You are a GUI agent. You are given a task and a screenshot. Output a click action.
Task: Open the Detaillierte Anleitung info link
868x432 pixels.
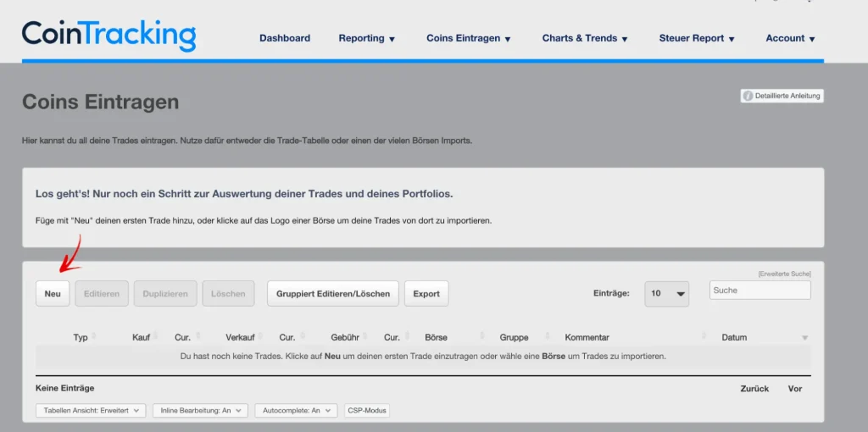pyautogui.click(x=782, y=96)
